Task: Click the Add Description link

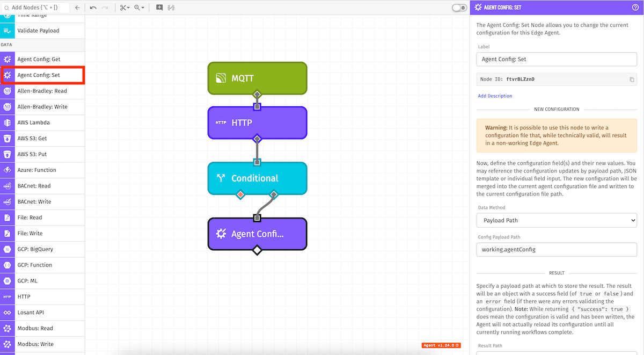Action: coord(495,96)
